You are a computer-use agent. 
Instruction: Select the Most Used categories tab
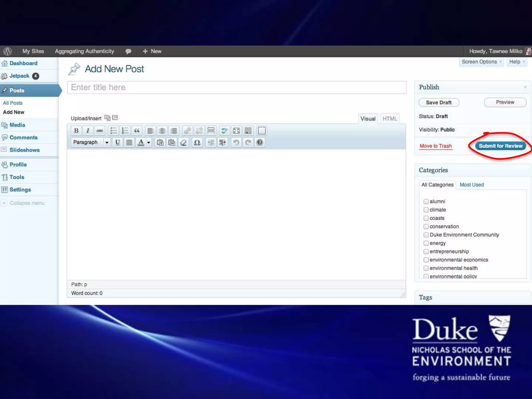click(x=471, y=185)
